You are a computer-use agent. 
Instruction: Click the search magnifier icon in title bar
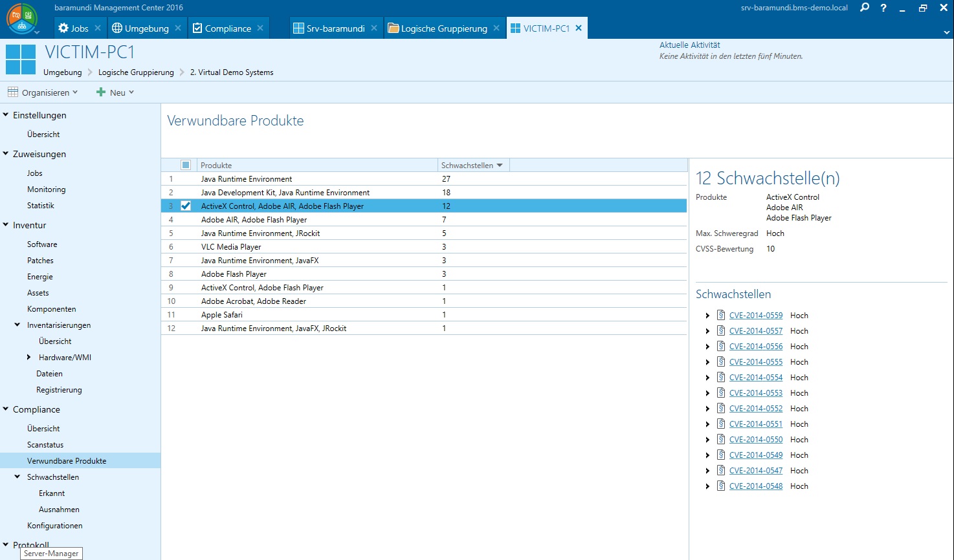(865, 8)
